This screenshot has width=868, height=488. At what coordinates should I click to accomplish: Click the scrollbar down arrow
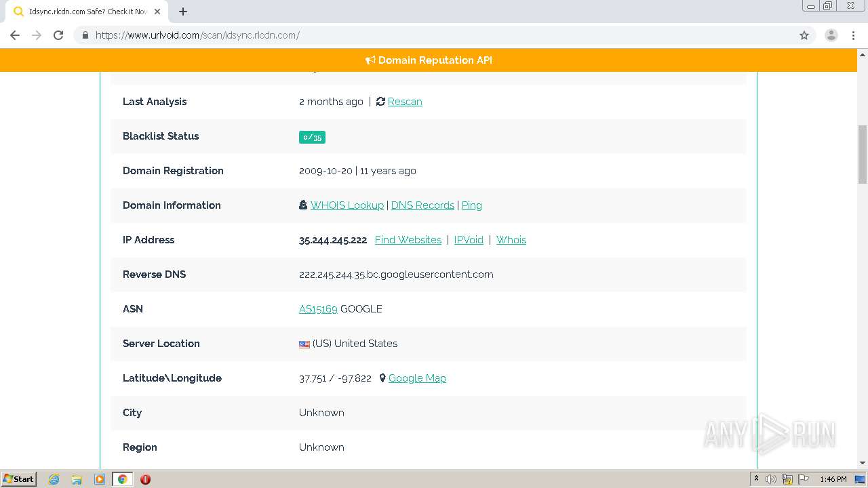(x=863, y=463)
